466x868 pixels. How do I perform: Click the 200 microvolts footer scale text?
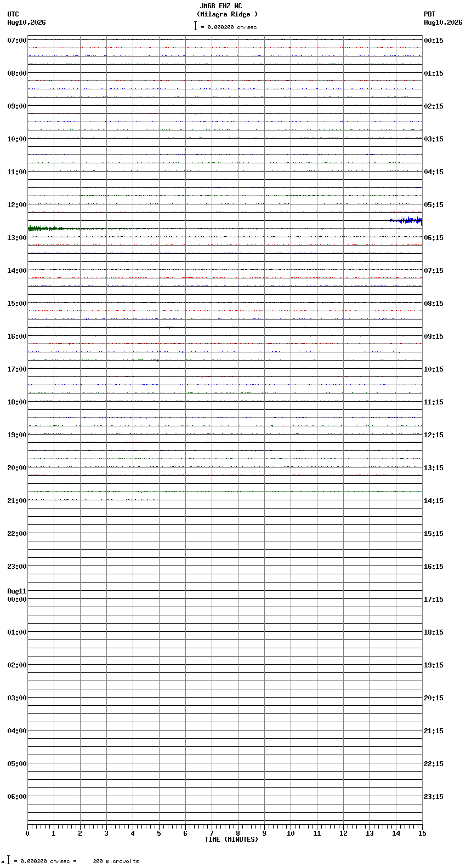(116, 861)
